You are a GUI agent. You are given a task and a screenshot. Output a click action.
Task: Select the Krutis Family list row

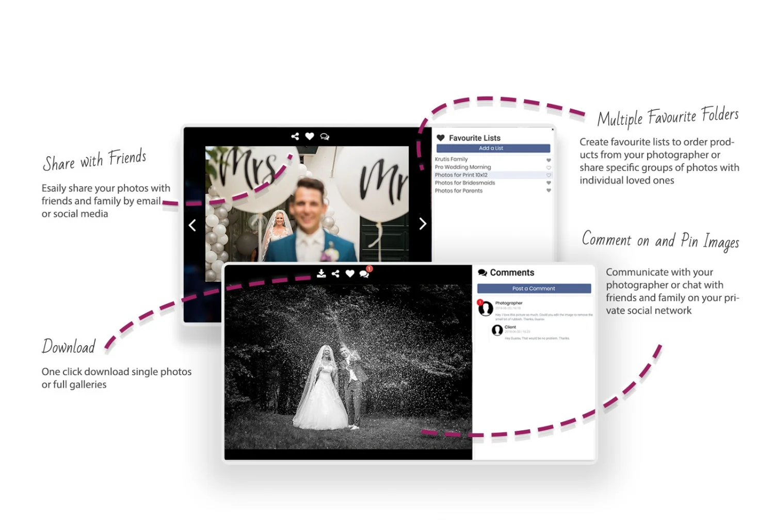(493, 159)
